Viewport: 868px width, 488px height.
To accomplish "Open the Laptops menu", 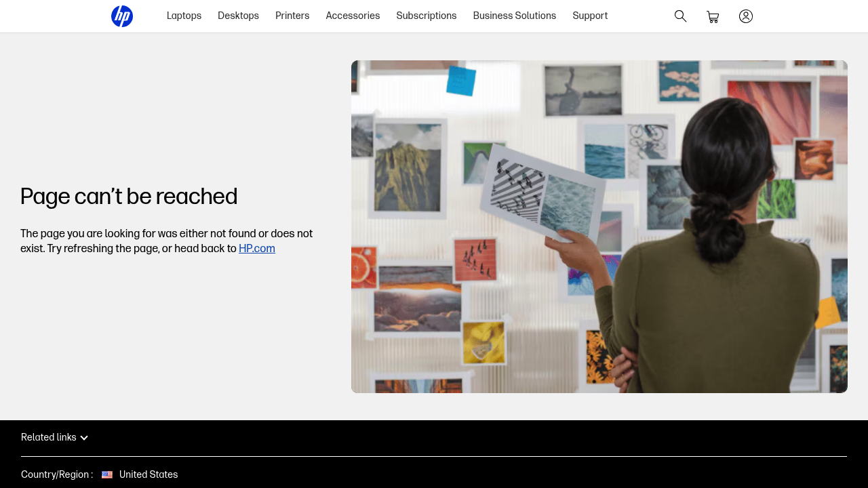I will pos(184,16).
